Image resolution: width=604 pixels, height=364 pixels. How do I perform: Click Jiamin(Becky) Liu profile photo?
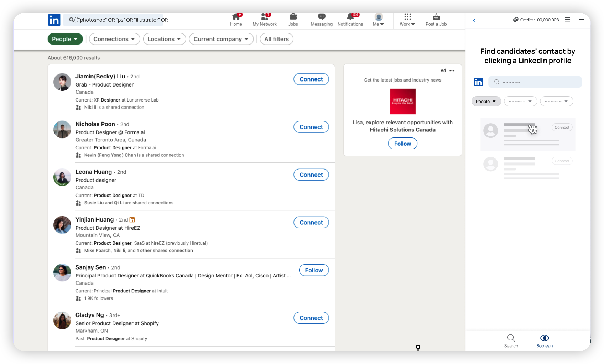point(62,82)
